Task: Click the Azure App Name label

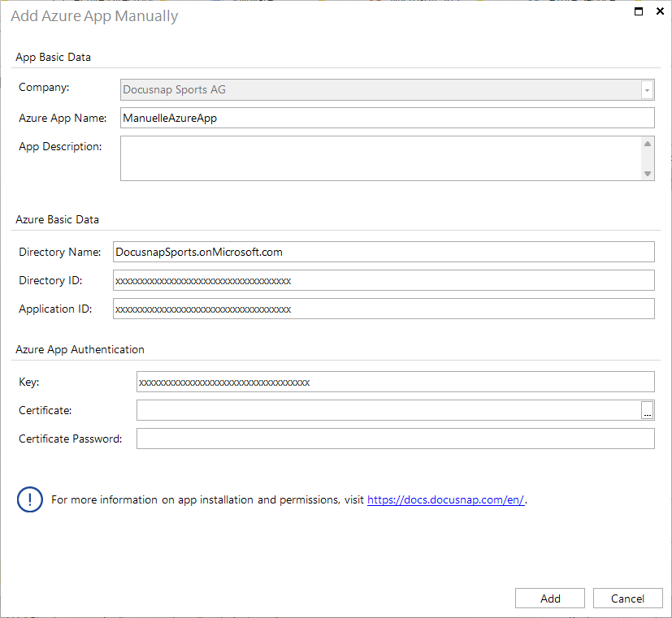Action: (x=63, y=118)
